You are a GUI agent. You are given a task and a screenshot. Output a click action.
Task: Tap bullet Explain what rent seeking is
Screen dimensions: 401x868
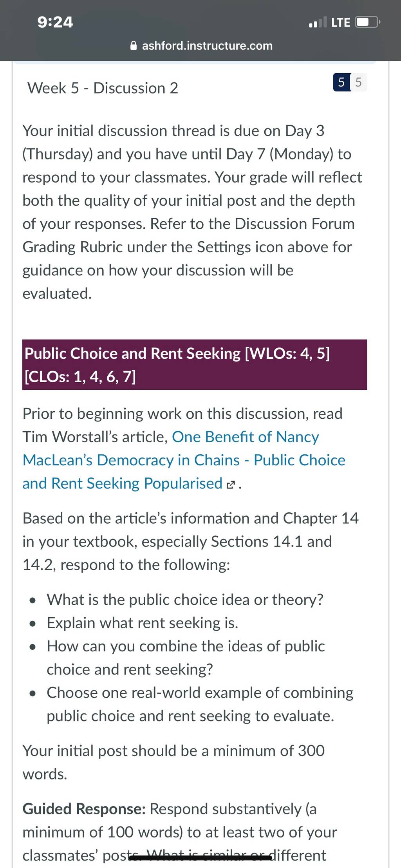(x=143, y=623)
